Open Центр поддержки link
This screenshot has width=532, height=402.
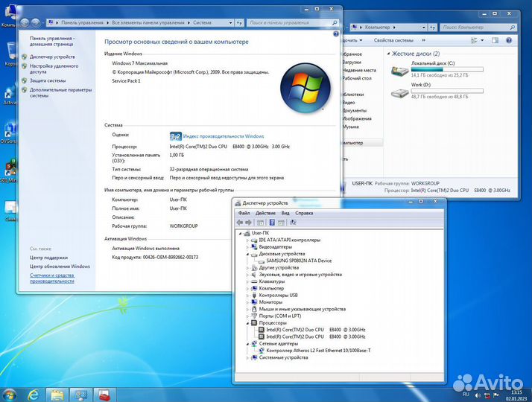(48, 258)
